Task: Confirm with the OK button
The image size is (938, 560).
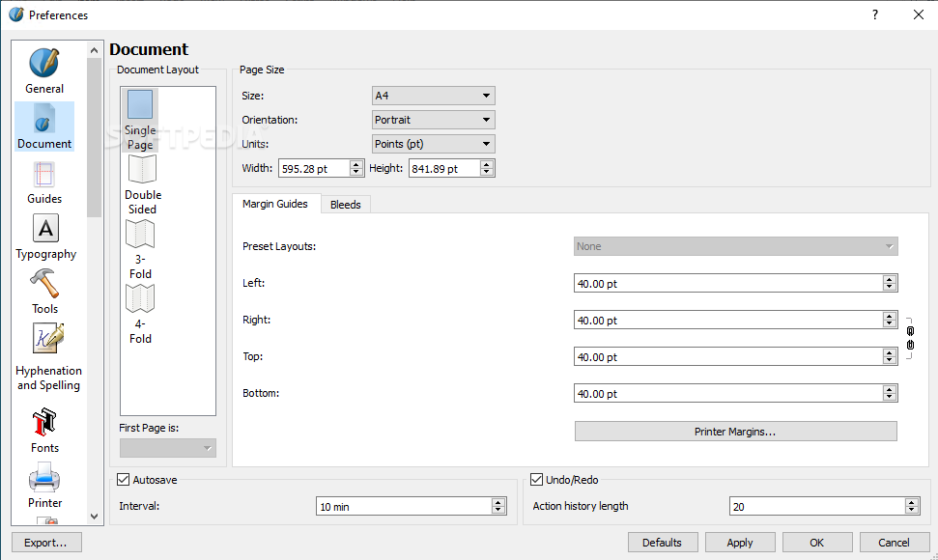Action: [x=816, y=543]
